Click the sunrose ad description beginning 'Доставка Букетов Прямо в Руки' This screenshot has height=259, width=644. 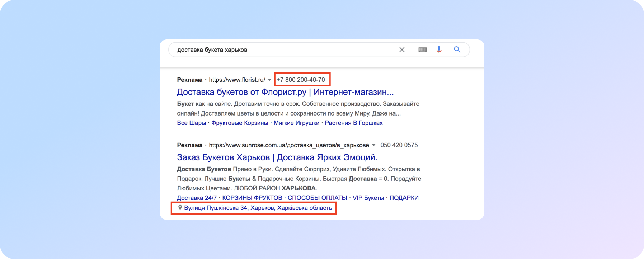[299, 179]
